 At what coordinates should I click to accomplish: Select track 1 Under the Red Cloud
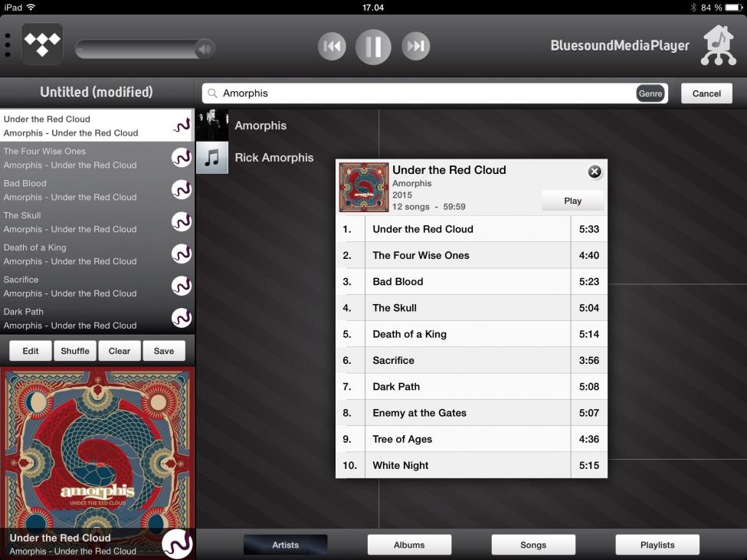(471, 229)
